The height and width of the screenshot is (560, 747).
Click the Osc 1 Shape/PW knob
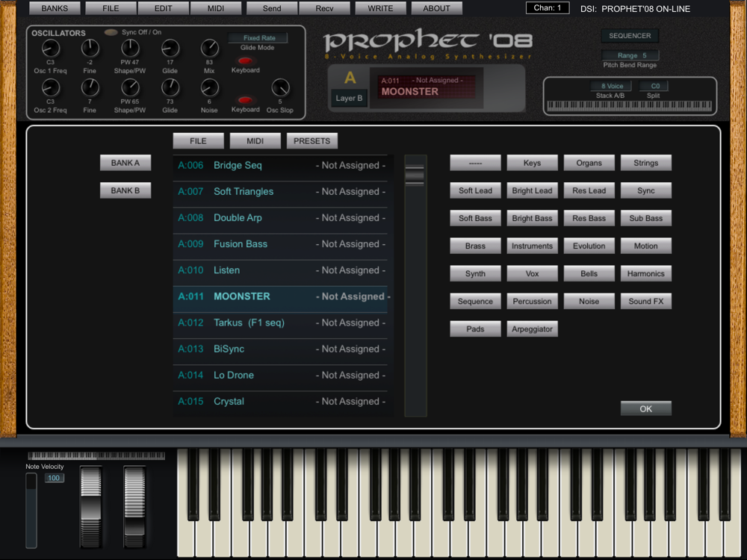pyautogui.click(x=129, y=48)
